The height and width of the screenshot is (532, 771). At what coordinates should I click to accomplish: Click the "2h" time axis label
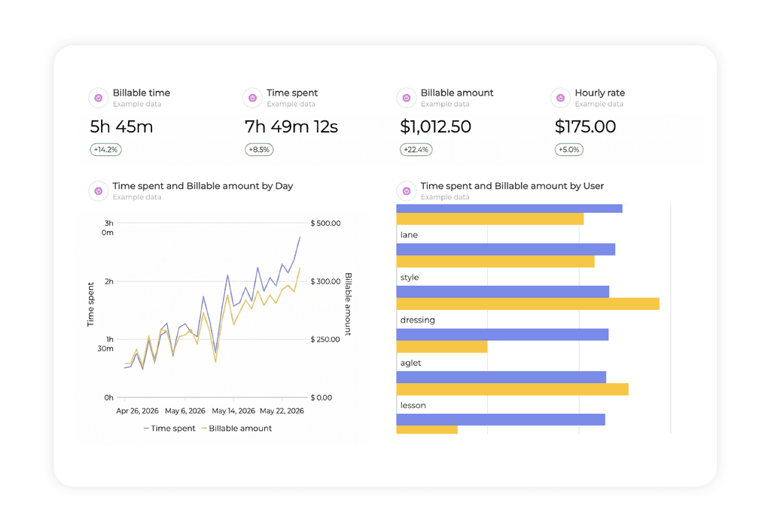pos(109,281)
